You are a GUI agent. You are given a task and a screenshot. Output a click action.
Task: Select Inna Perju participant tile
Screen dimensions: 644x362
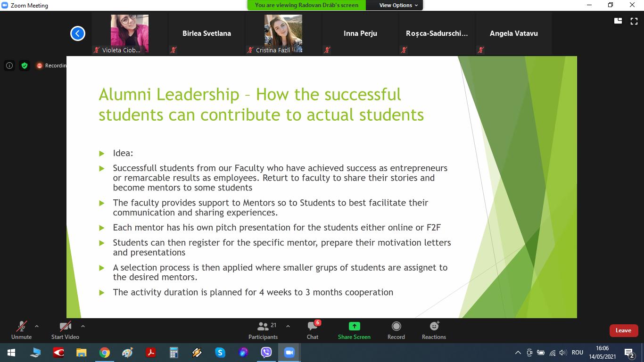[x=360, y=33]
